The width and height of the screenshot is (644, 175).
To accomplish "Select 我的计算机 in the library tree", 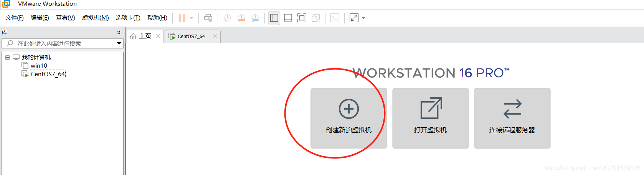I will (36, 57).
